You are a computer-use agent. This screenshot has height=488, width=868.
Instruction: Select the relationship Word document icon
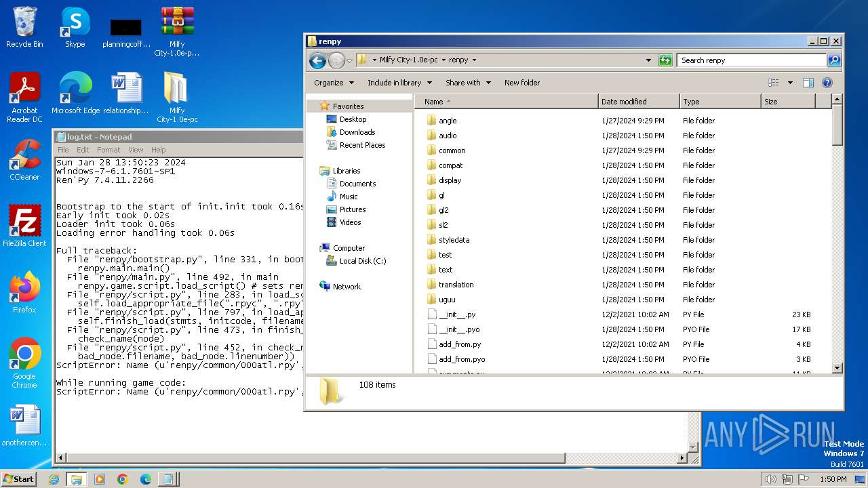click(x=126, y=94)
